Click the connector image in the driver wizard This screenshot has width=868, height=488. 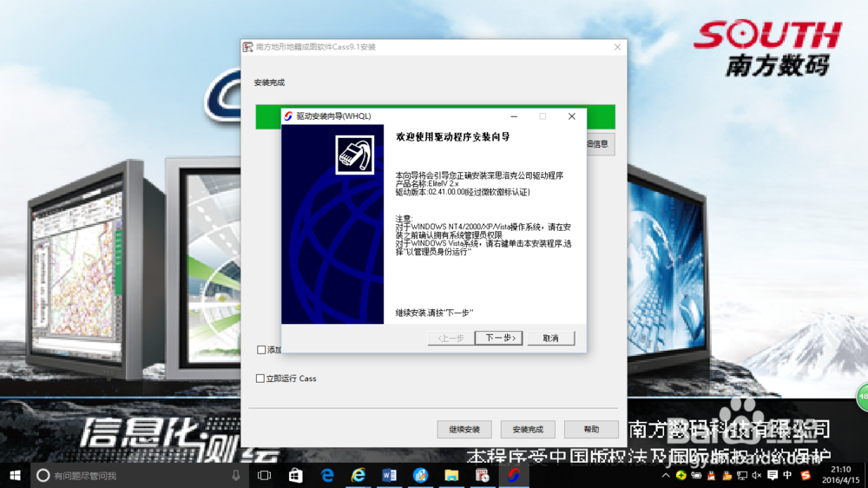click(355, 155)
